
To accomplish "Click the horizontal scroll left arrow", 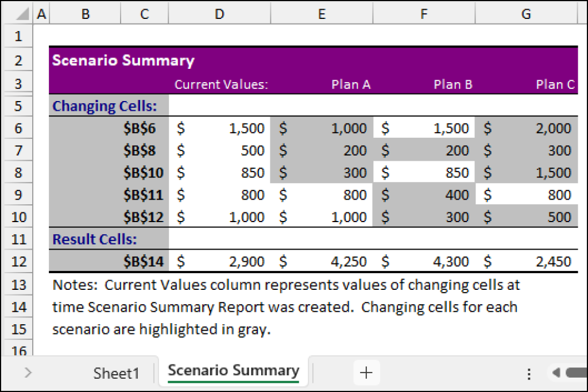I will pyautogui.click(x=556, y=372).
